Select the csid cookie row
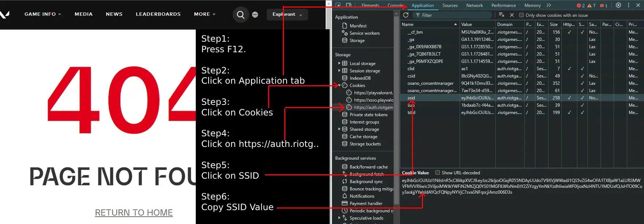This screenshot has width=644, height=224. tap(522, 76)
